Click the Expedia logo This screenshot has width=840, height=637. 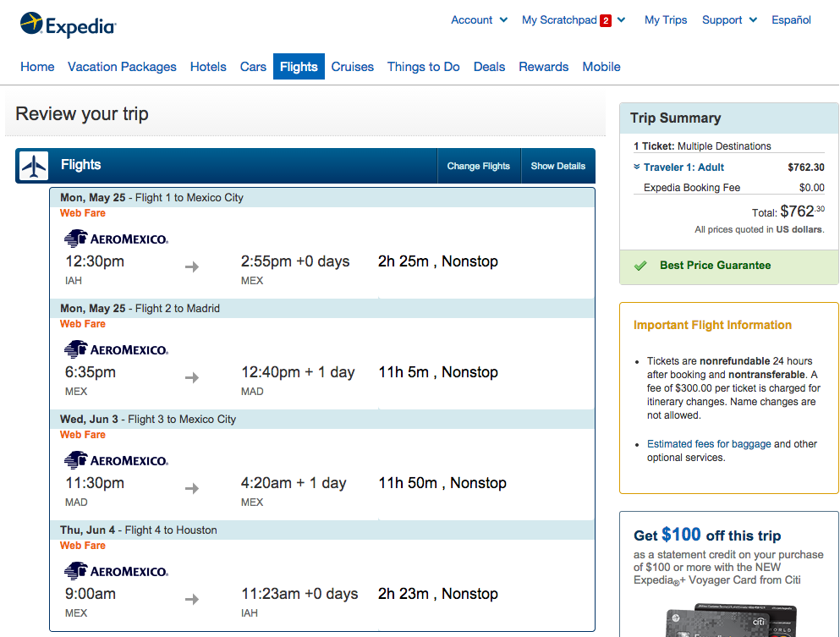pos(68,25)
